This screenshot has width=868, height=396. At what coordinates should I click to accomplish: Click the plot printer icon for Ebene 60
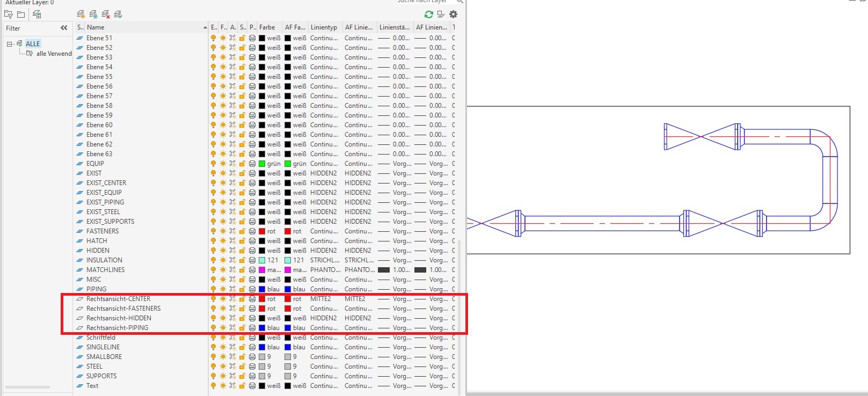252,125
